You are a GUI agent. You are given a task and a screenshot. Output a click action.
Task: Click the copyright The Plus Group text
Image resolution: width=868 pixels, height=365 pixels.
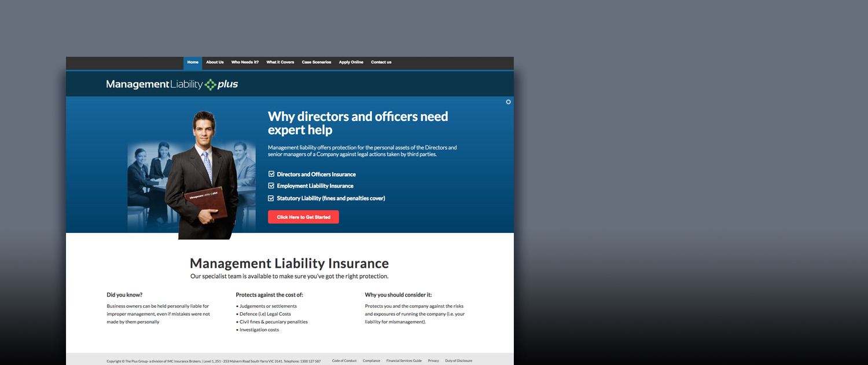coord(214,362)
